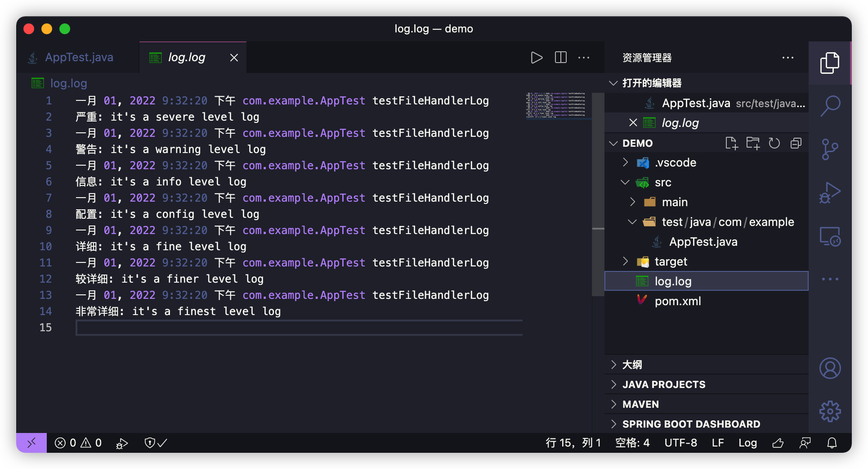Collapse all folders in DEMO explorer

(x=796, y=143)
